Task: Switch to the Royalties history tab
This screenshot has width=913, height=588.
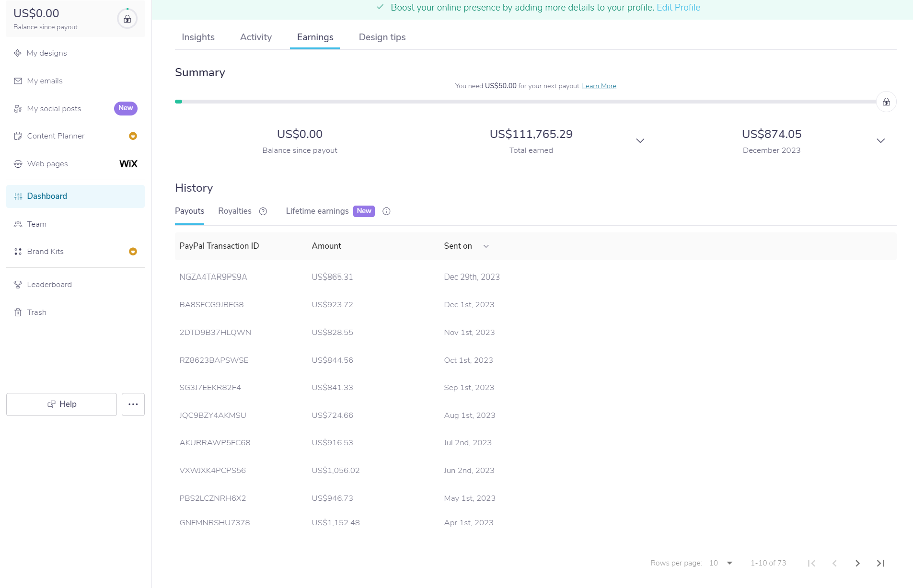Action: pos(235,211)
